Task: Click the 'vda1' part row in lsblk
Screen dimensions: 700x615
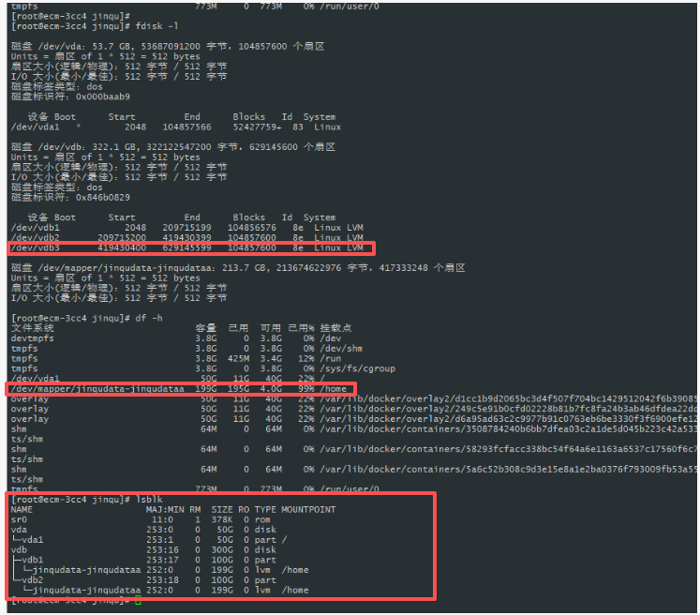Action: 149,540
